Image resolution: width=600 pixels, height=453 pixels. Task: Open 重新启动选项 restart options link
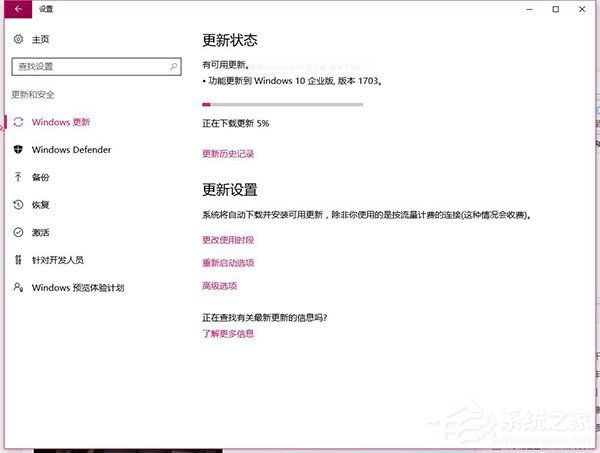click(x=228, y=262)
